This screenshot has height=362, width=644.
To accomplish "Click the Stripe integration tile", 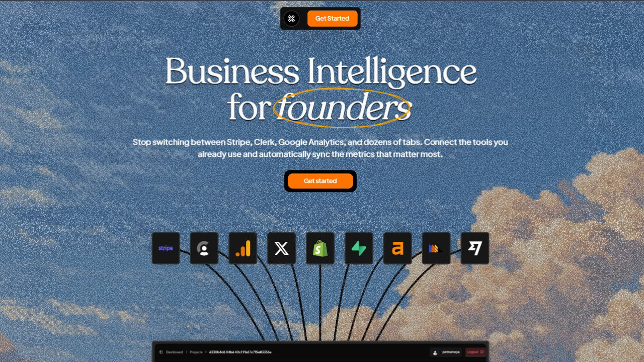I will (x=166, y=248).
